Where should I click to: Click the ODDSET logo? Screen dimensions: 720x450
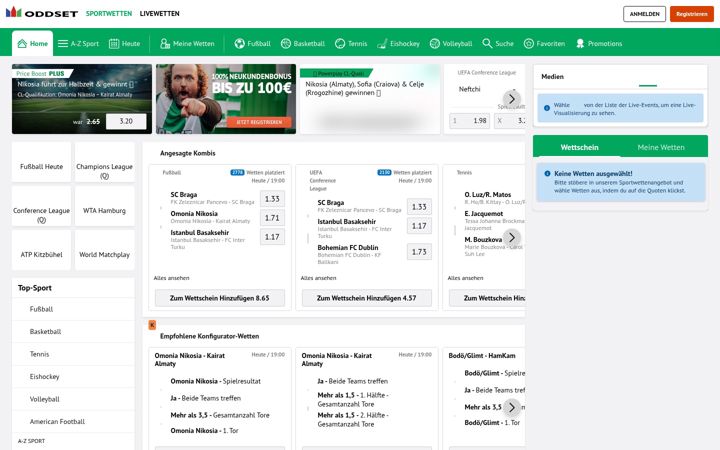(x=42, y=13)
